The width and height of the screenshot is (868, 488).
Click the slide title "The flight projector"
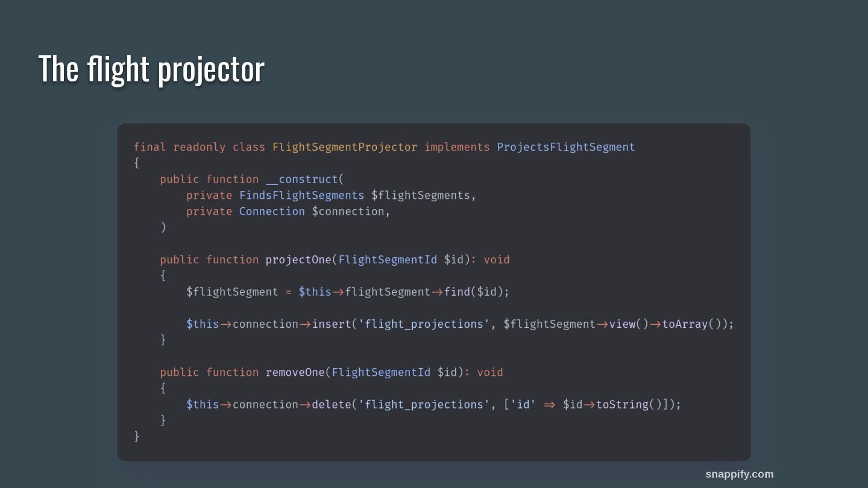pos(151,69)
